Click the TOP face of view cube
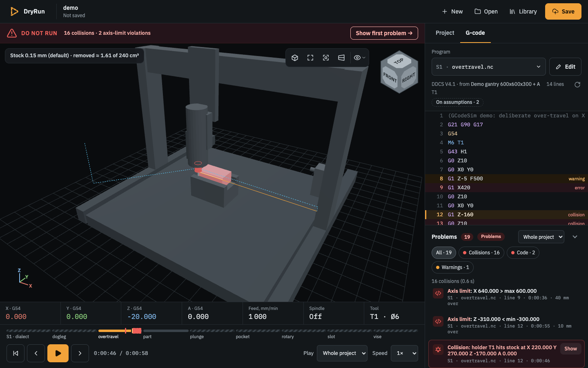The height and width of the screenshot is (368, 588). tap(399, 61)
